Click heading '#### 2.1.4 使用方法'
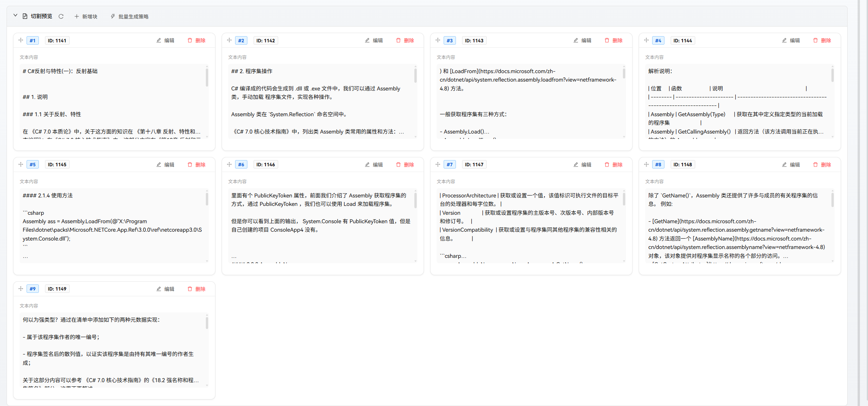Viewport: 868px width, 406px height. [48, 195]
